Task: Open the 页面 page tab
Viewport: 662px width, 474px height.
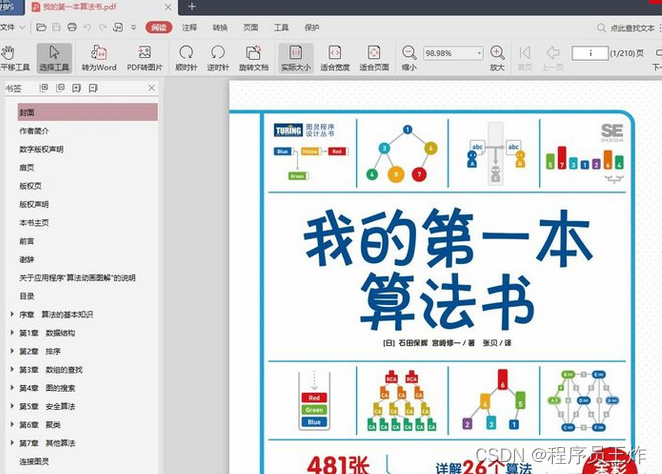Action: pyautogui.click(x=251, y=27)
